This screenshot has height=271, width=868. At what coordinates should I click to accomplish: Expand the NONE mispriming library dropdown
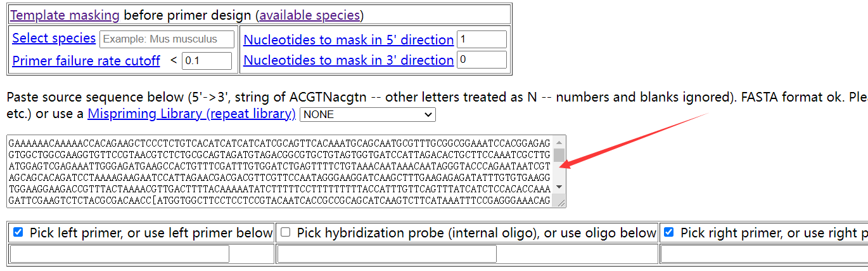(x=367, y=115)
